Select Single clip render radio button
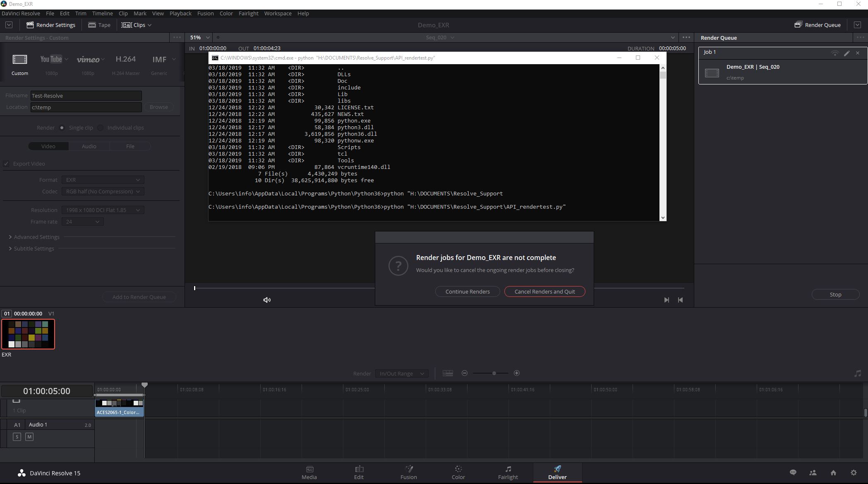868x484 pixels. click(61, 127)
